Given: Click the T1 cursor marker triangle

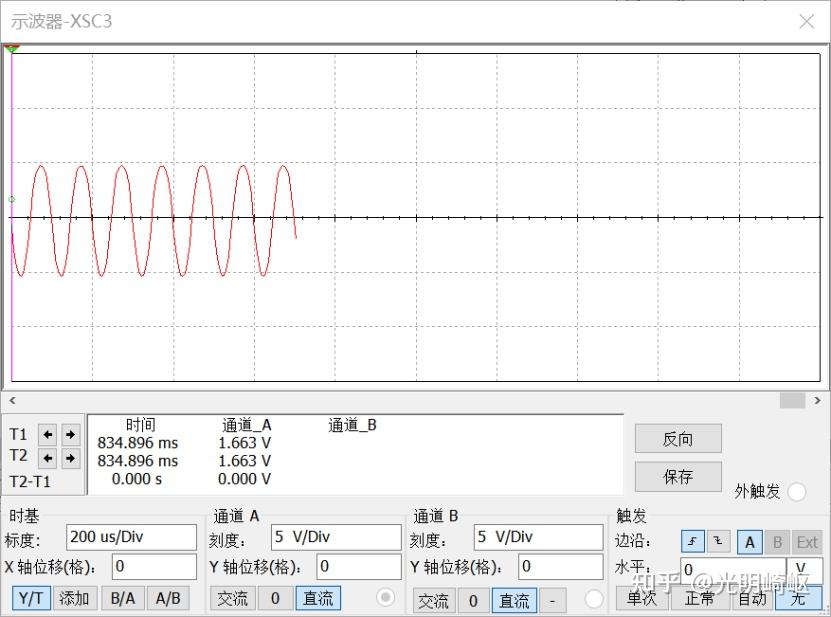Looking at the screenshot, I should tap(12, 49).
